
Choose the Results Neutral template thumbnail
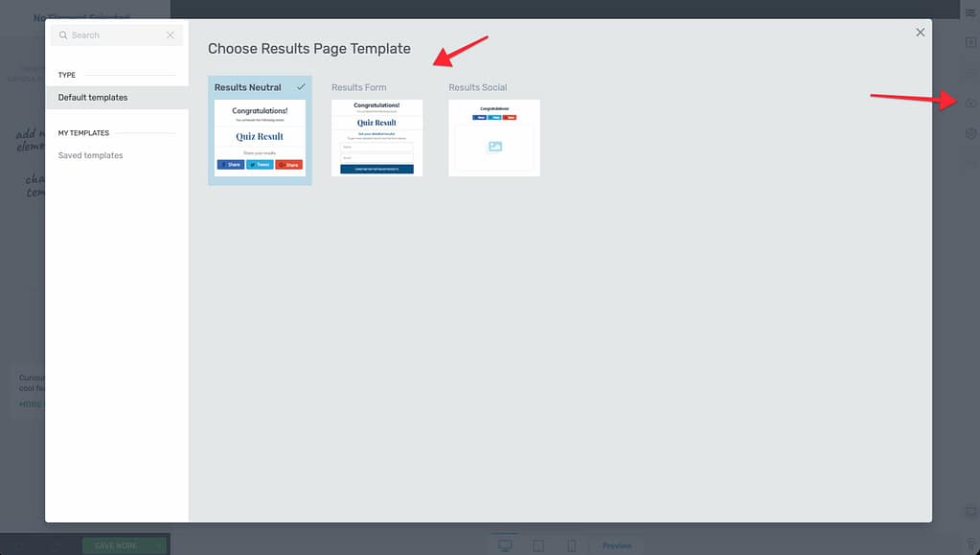tap(260, 138)
